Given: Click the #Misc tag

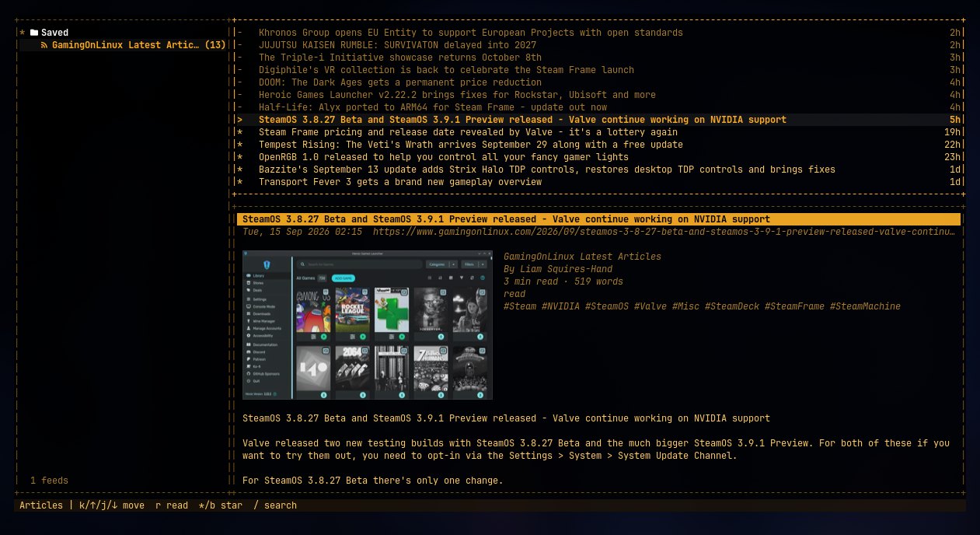Looking at the screenshot, I should pyautogui.click(x=685, y=306).
